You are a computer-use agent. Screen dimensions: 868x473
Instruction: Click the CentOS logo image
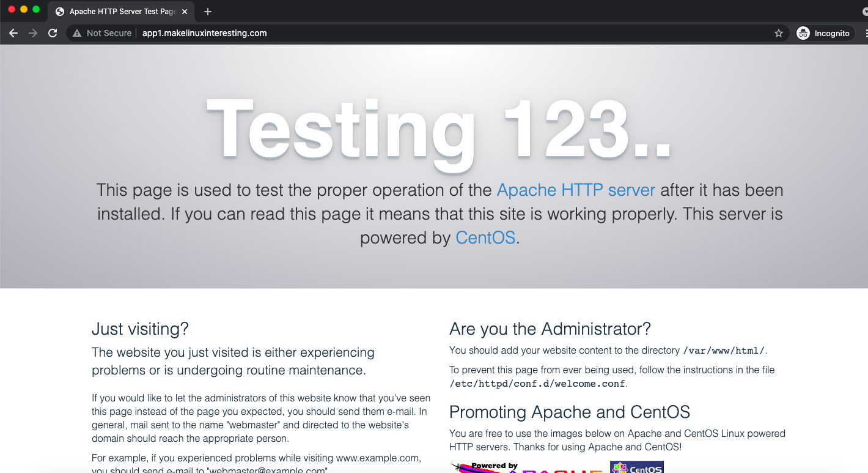tap(636, 467)
